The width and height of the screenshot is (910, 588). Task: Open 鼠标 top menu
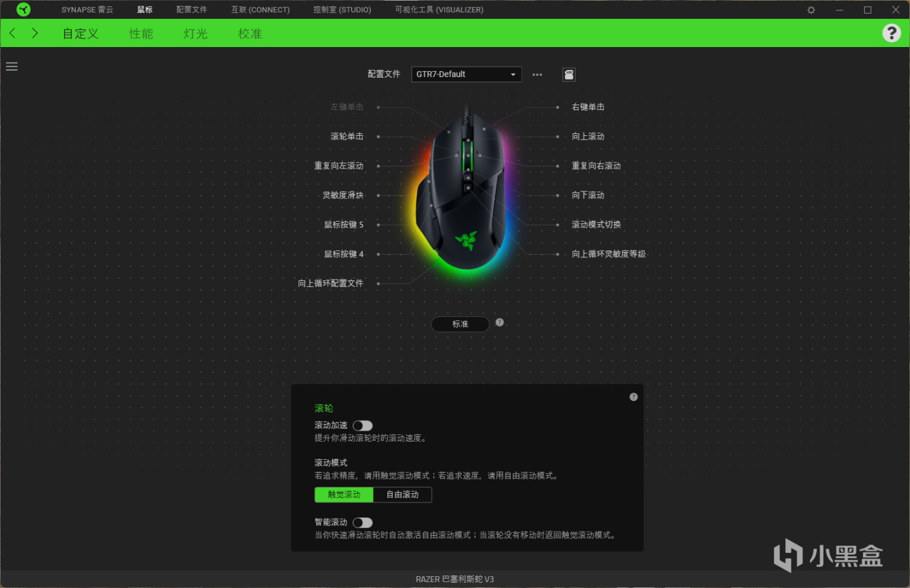pos(145,10)
